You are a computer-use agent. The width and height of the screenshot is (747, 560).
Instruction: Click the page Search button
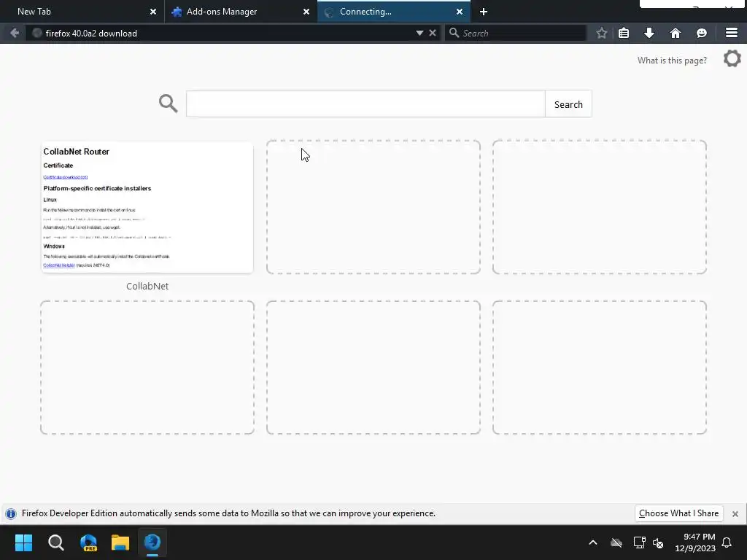pos(568,104)
